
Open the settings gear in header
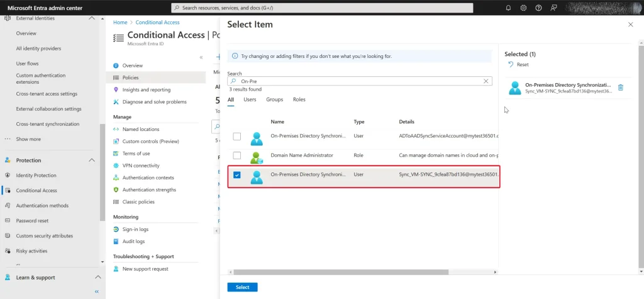[x=523, y=8]
